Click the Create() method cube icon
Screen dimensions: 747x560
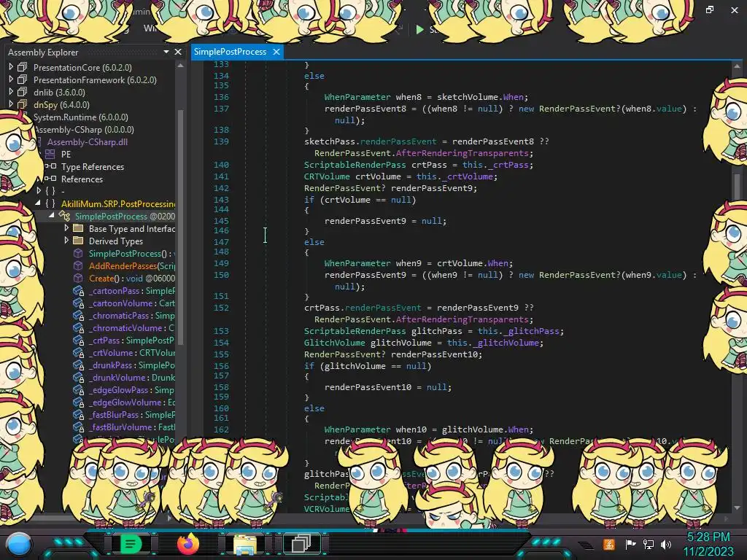(x=78, y=278)
